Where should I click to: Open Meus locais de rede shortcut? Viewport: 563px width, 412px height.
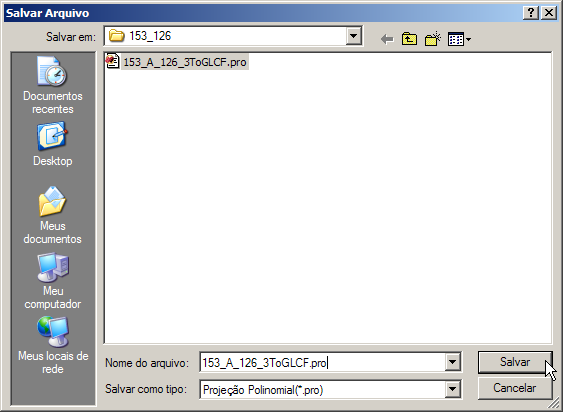coord(53,346)
